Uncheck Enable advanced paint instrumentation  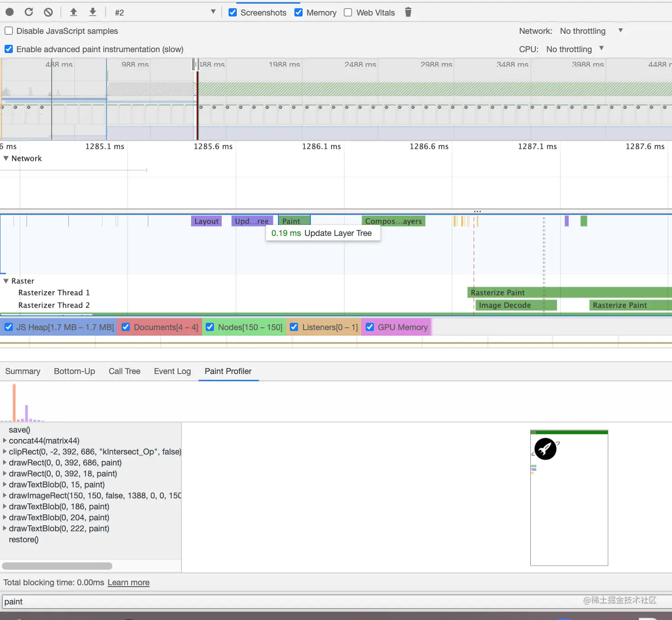point(9,49)
